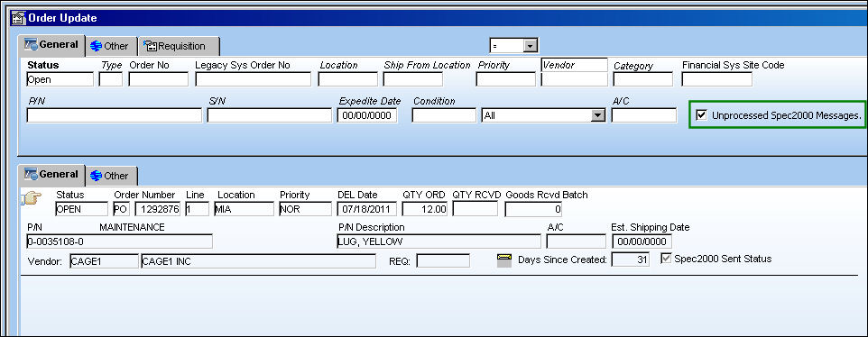Open the equals operator dropdown

pos(531,45)
